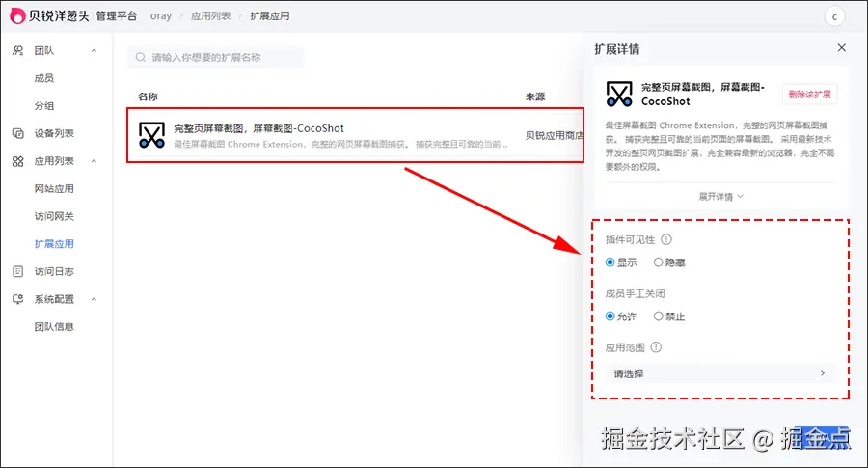Click the 名称 column header

pos(148,96)
